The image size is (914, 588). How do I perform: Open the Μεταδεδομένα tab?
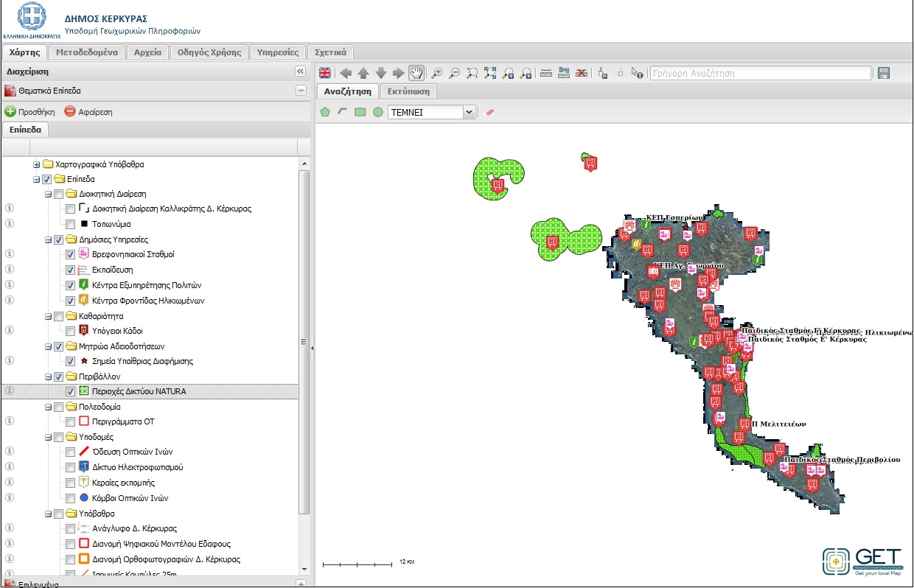click(87, 52)
